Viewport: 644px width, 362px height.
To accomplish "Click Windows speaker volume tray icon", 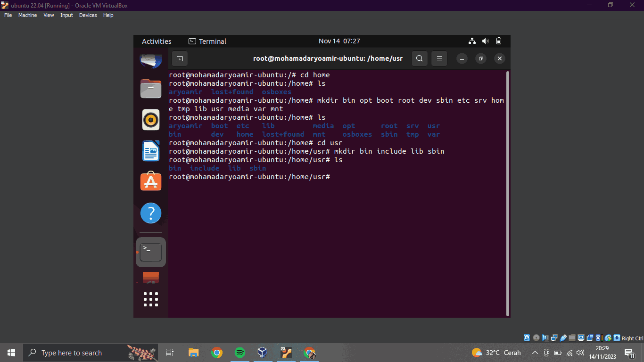I will [580, 353].
